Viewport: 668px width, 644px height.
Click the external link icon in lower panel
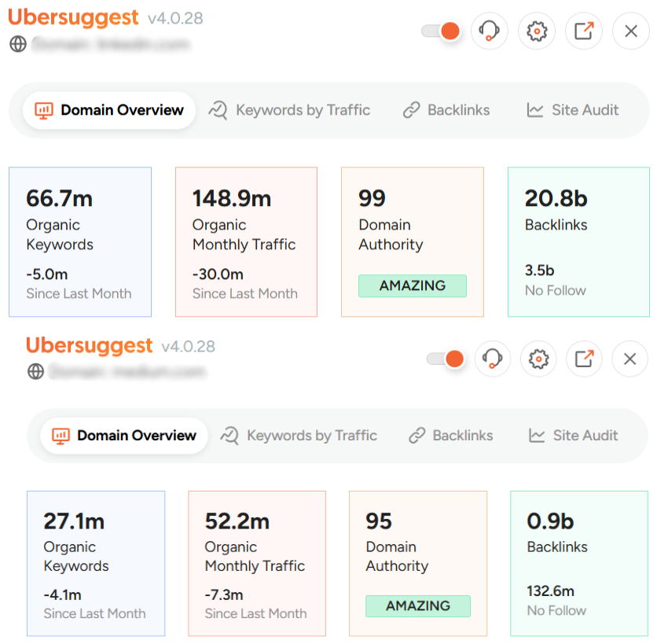point(584,359)
